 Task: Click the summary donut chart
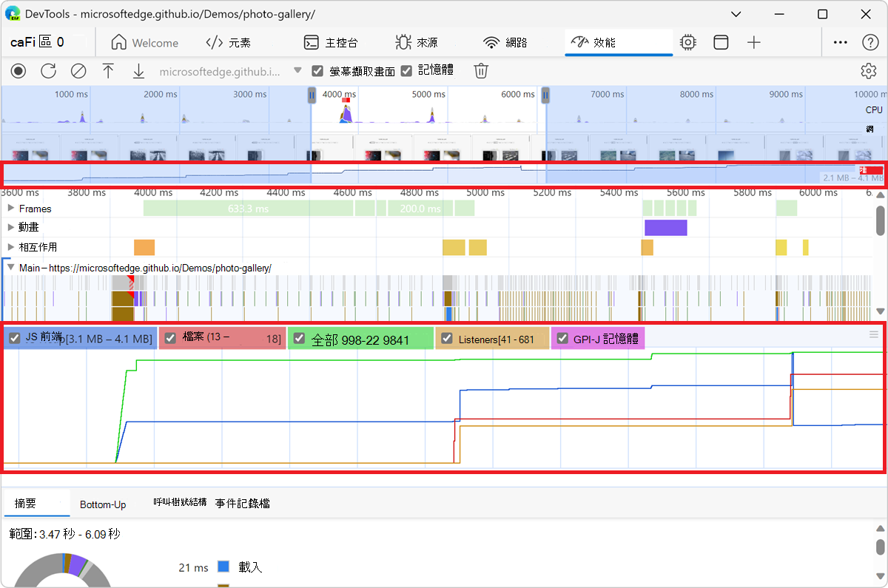click(62, 570)
